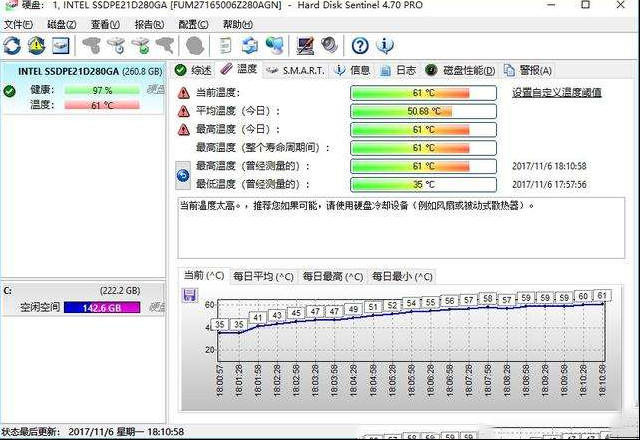Click the fourth greyed disk surface icon
640x440 pixels.
165,45
